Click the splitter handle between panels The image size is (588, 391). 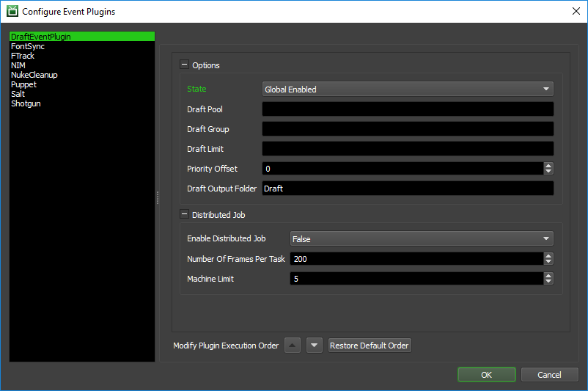click(x=158, y=198)
